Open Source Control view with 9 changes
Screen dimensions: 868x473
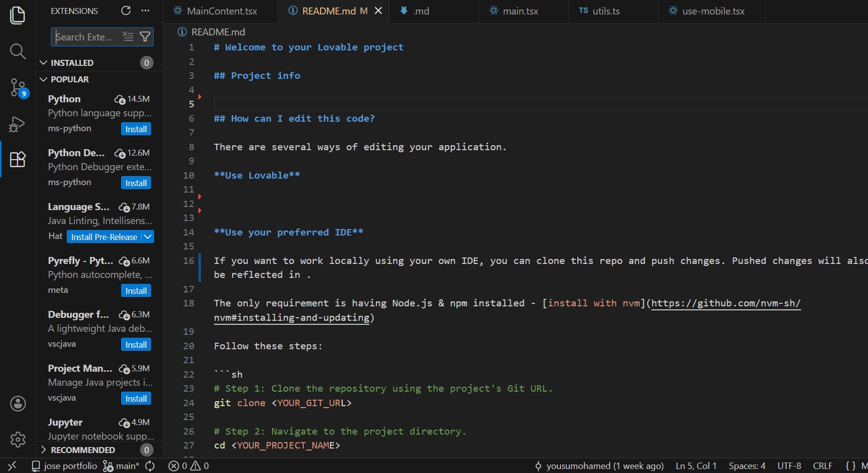pyautogui.click(x=18, y=88)
